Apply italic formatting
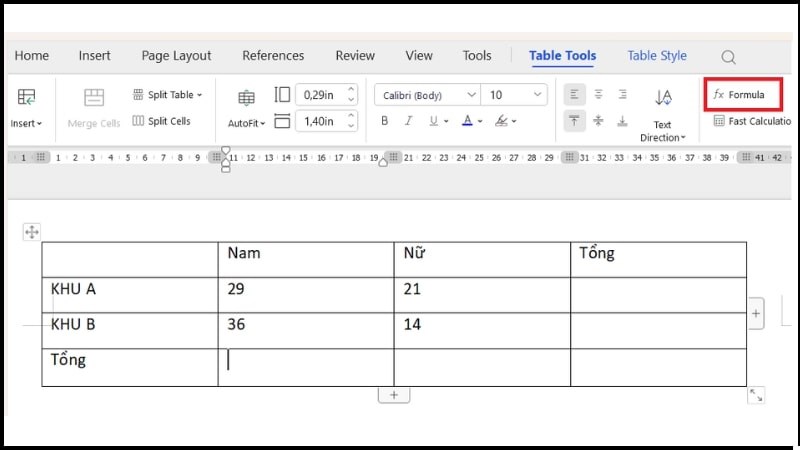Screen dimensions: 800x450 409,121
